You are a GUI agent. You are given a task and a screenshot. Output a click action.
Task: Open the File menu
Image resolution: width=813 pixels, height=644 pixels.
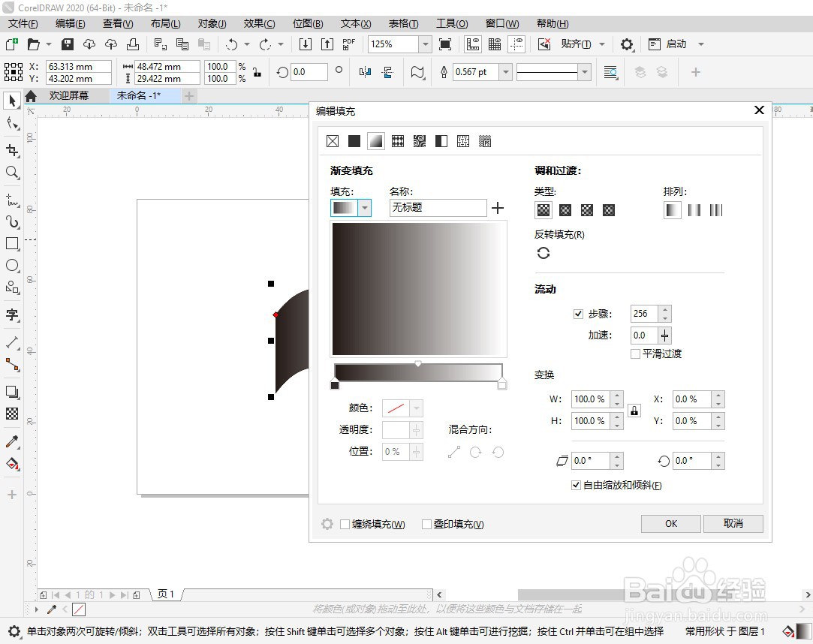click(23, 23)
